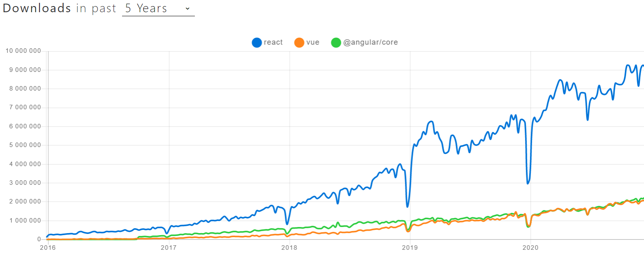644x253 pixels.
Task: Click the 2019 x-axis label
Action: pos(410,247)
